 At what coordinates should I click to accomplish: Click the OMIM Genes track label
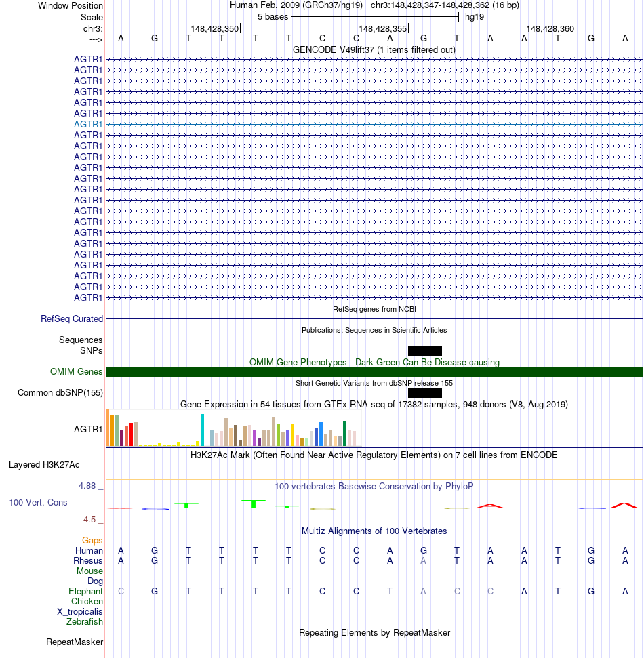[77, 372]
